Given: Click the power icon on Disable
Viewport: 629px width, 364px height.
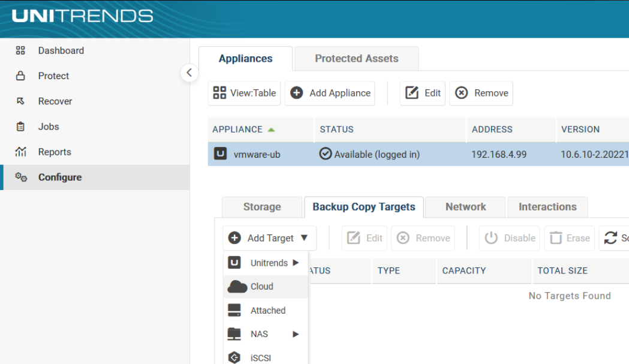Looking at the screenshot, I should tap(491, 238).
